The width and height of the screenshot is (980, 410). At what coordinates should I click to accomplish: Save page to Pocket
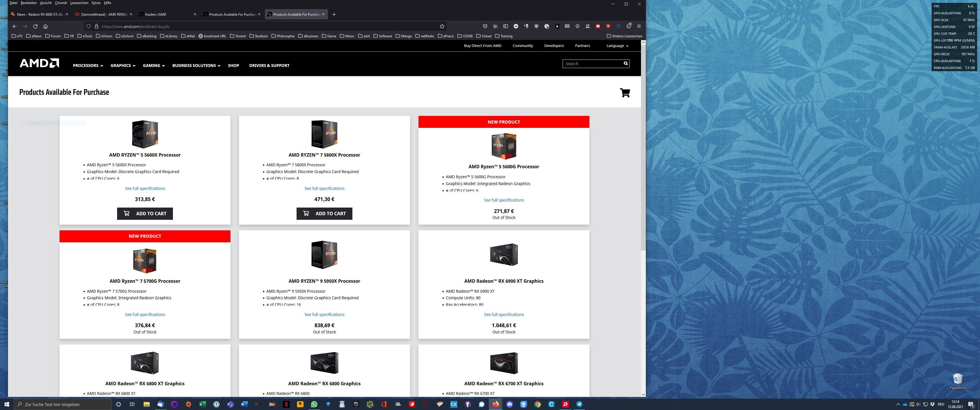coord(485,26)
